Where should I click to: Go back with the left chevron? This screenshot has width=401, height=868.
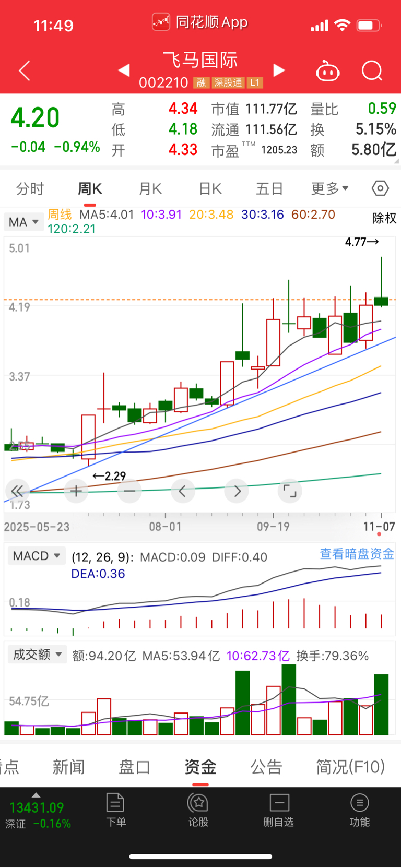25,70
